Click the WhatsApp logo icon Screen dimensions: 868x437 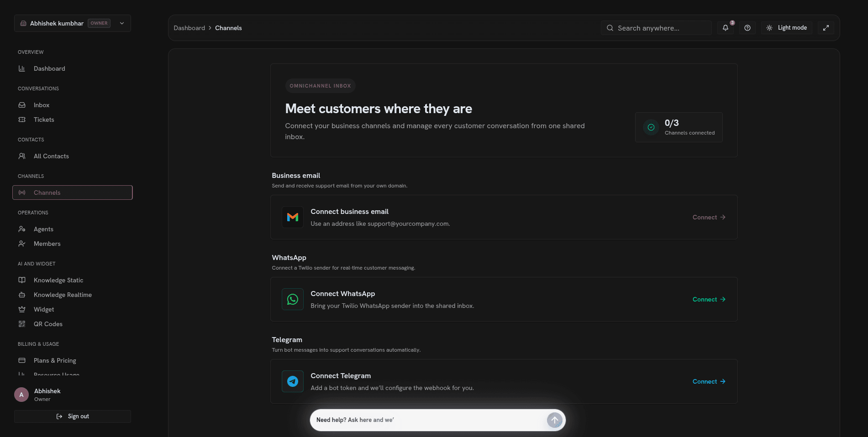293,299
